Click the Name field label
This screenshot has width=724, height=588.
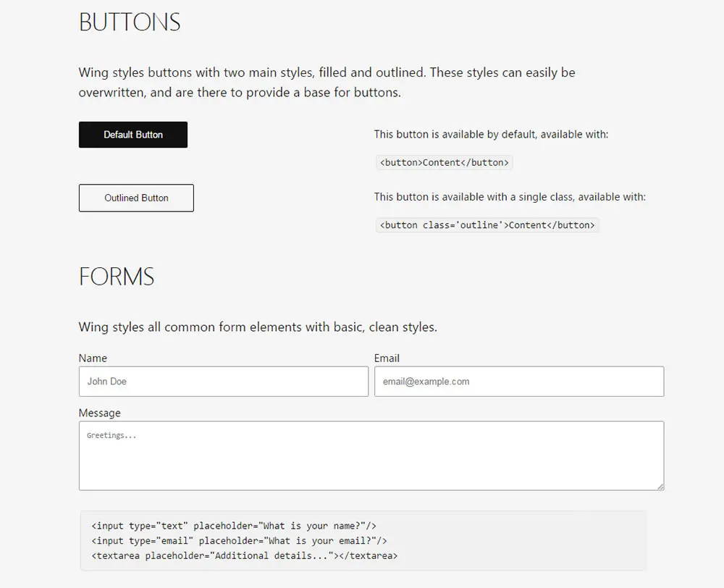[93, 358]
